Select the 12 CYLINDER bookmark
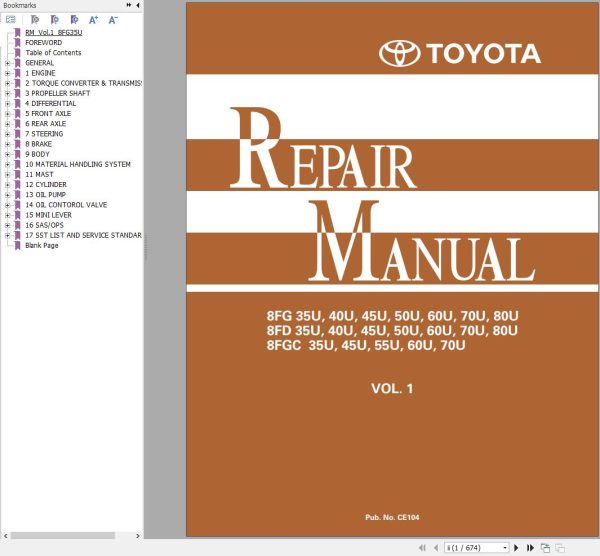This screenshot has height=556, width=600. click(x=46, y=184)
